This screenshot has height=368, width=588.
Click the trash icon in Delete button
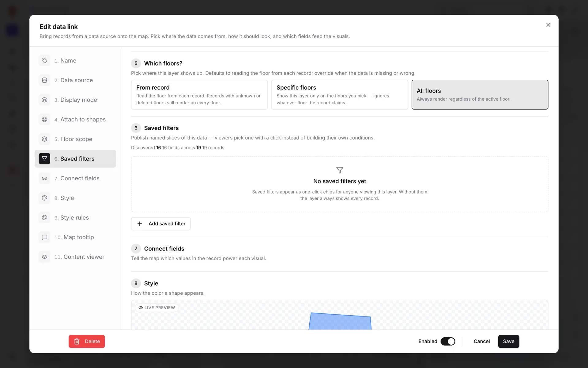coord(77,341)
